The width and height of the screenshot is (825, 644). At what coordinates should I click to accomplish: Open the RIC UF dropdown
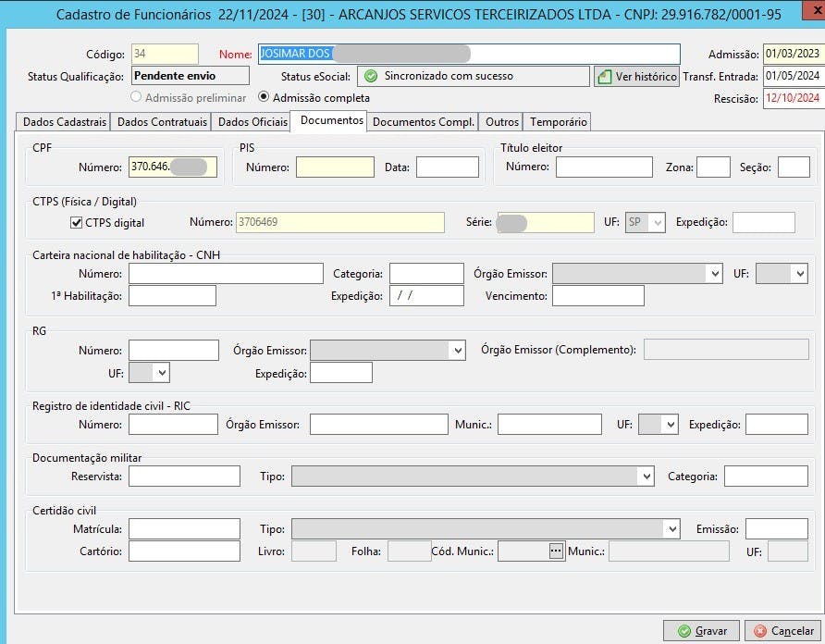tap(671, 425)
